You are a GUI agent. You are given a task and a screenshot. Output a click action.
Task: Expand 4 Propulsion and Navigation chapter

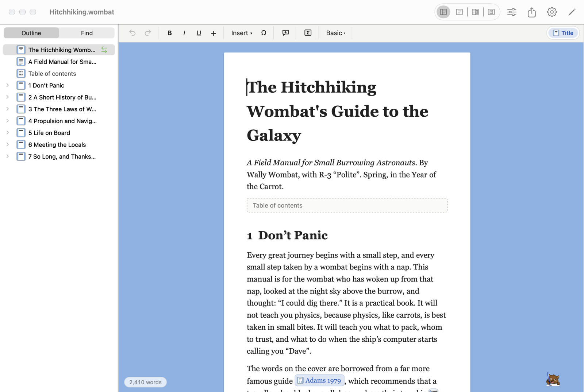[7, 121]
